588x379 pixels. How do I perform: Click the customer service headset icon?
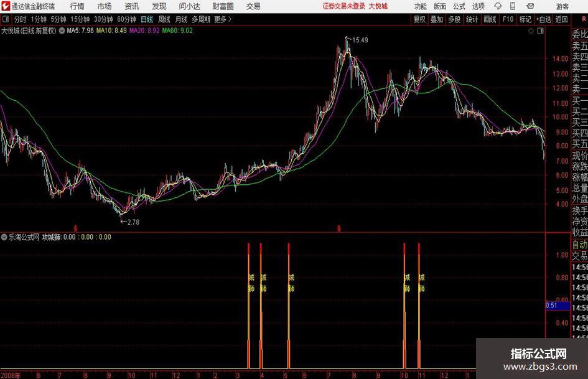point(498,6)
